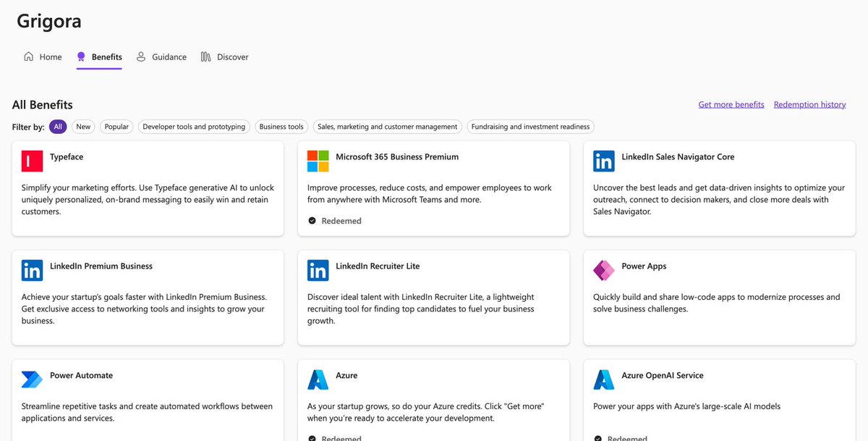Click the LinkedIn Sales Navigator Core logo
Screen dimensions: 868x441
603,161
